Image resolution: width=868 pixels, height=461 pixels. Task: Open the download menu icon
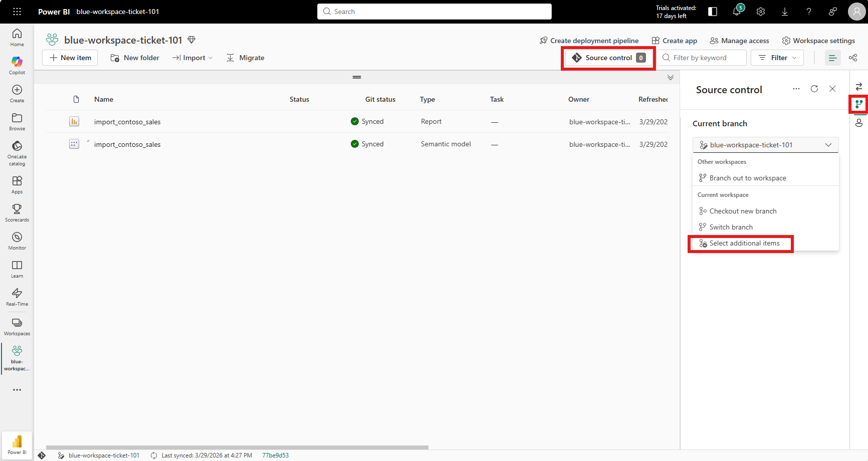(785, 12)
